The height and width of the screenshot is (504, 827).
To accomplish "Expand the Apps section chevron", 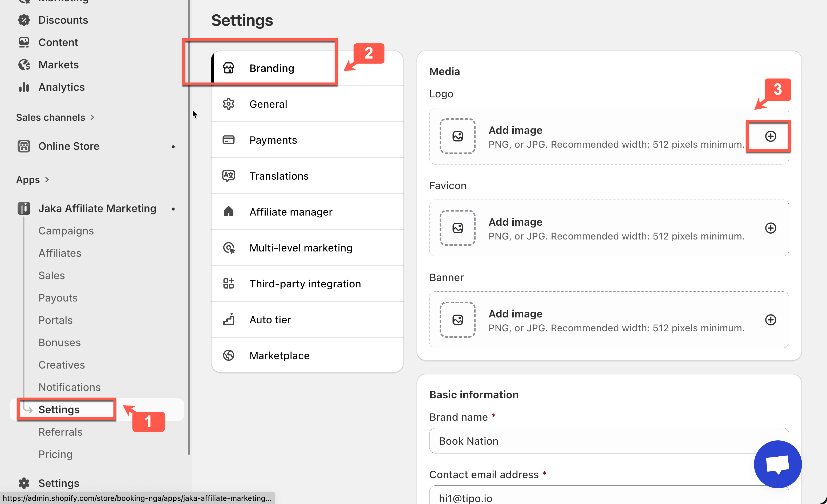I will [47, 180].
